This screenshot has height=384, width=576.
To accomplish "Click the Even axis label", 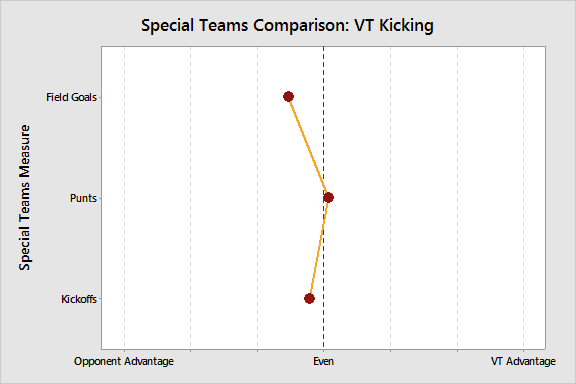I will coord(323,361).
